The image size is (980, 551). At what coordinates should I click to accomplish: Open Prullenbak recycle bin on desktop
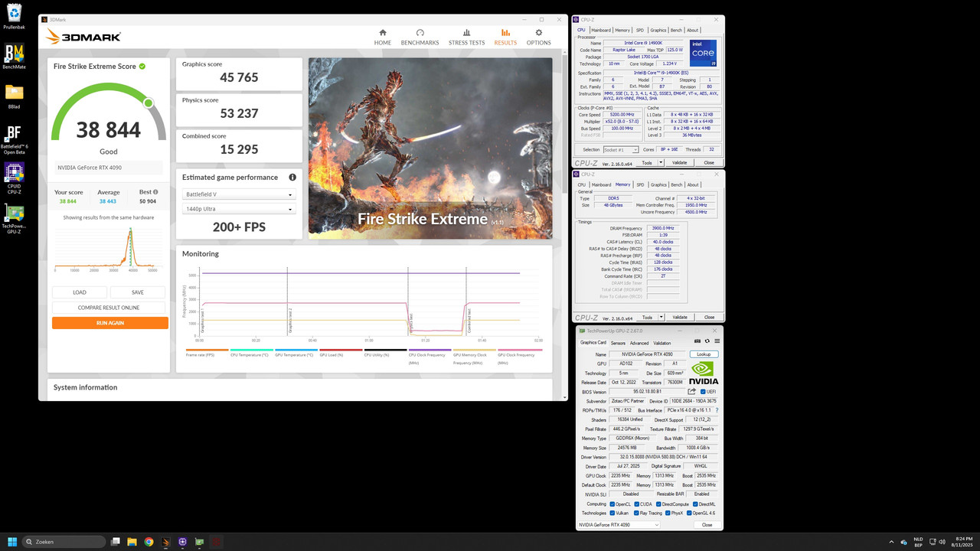click(13, 16)
